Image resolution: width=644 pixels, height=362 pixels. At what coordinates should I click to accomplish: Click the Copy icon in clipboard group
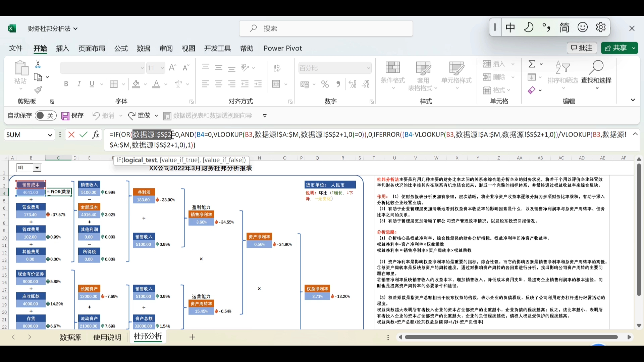[x=38, y=77]
